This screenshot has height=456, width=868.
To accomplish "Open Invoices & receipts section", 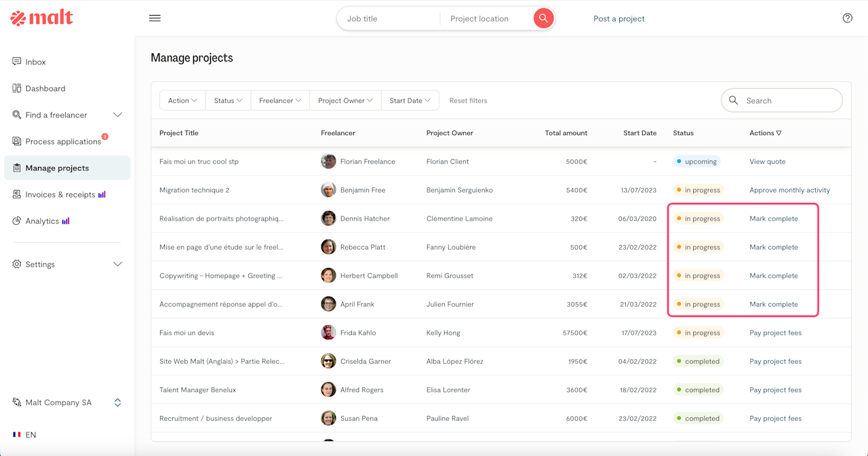I will (60, 195).
